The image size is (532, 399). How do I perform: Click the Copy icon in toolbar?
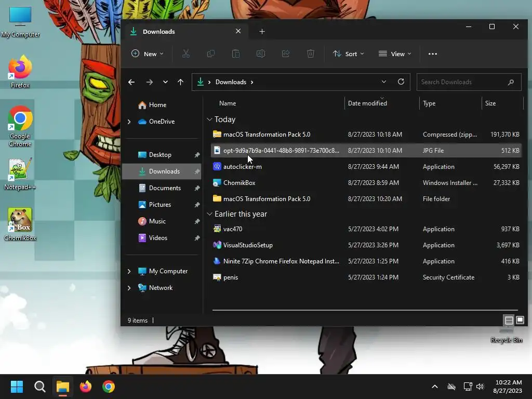pos(211,54)
